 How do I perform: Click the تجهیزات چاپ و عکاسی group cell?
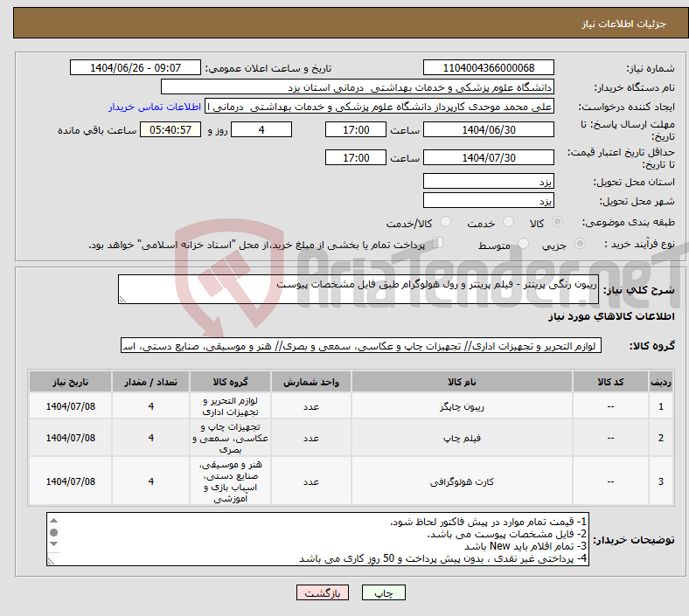coord(230,438)
